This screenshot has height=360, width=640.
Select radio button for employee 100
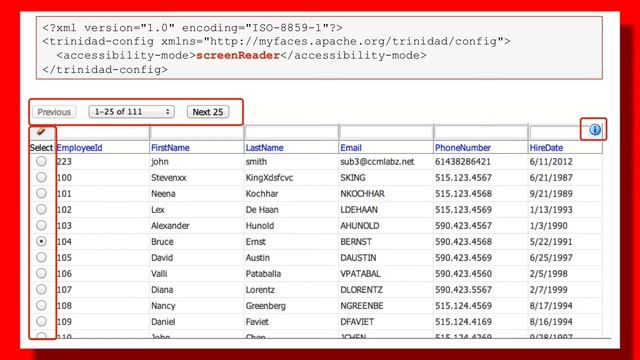click(41, 177)
